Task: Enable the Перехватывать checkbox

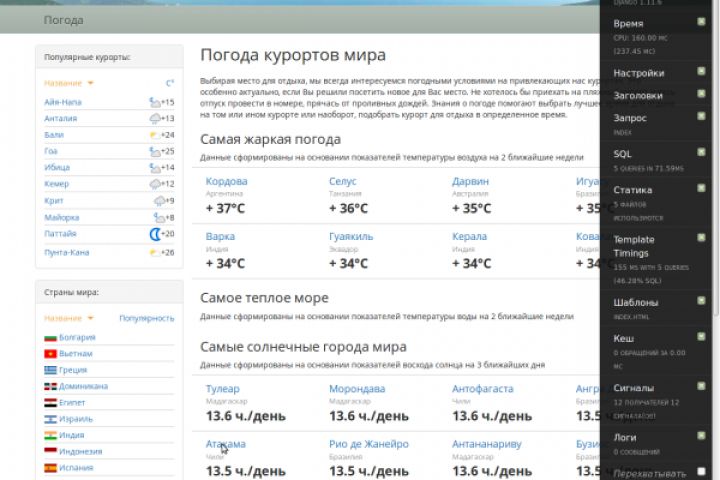Action: 701,471
